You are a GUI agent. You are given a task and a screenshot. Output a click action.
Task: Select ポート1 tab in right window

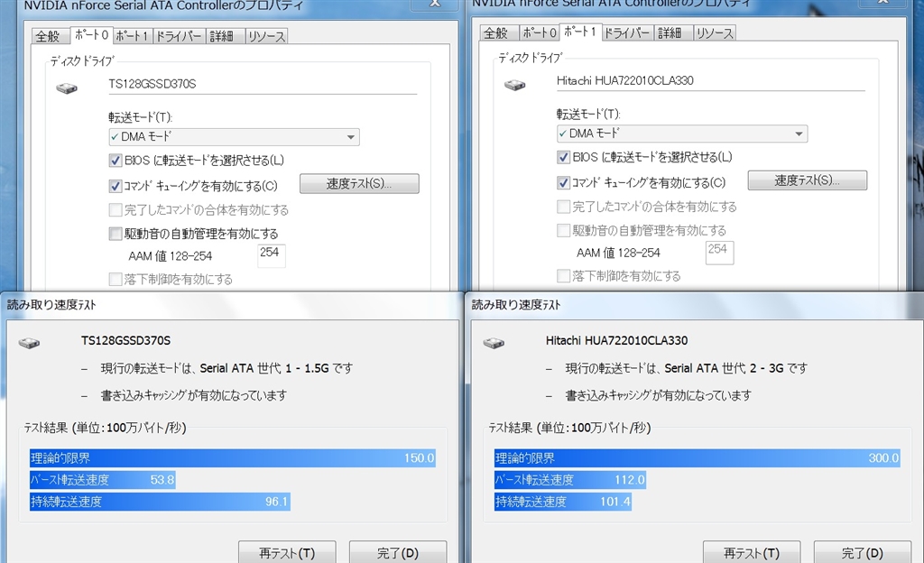[x=580, y=32]
